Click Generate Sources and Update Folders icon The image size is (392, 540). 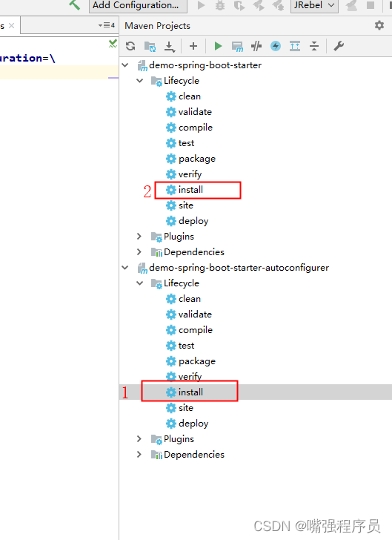click(150, 46)
